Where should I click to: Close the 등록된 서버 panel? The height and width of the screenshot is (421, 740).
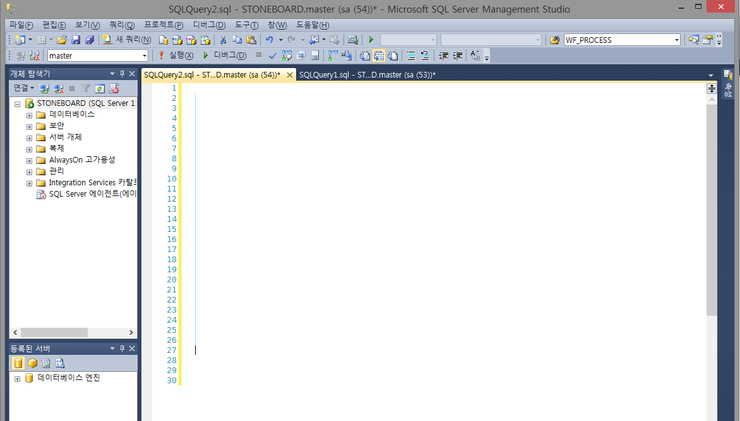point(132,348)
